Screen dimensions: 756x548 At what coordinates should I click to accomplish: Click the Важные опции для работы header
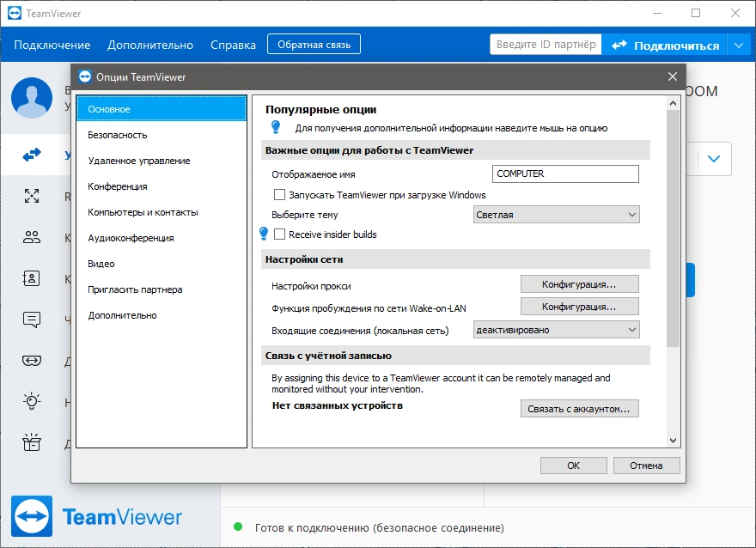tap(455, 150)
